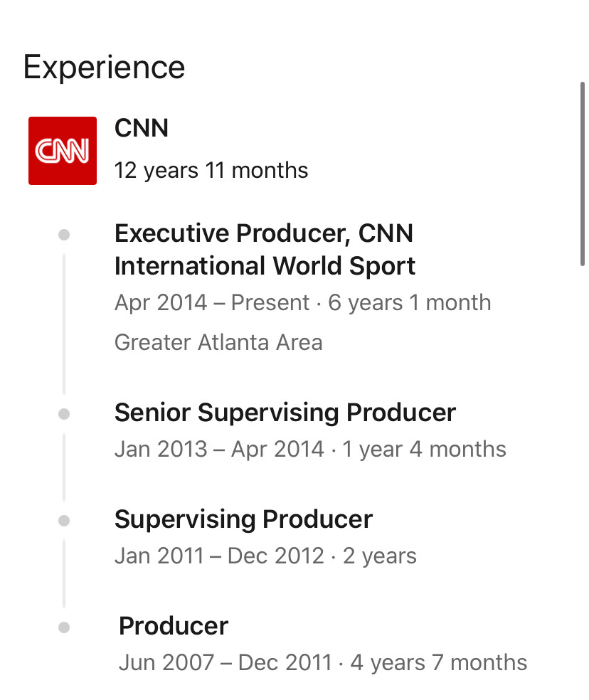Click the 12 years 11 months duration

tap(211, 171)
